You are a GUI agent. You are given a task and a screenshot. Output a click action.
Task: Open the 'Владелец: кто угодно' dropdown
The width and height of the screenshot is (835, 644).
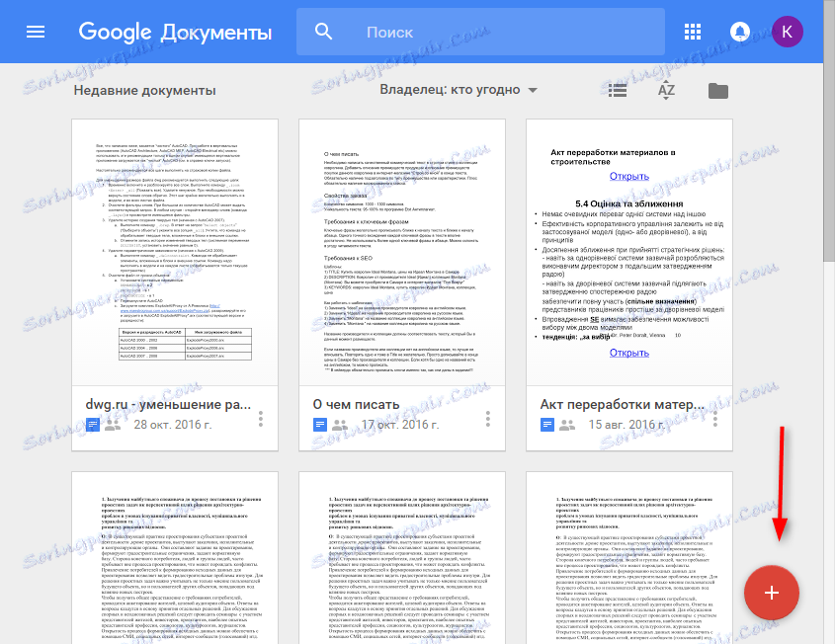458,89
